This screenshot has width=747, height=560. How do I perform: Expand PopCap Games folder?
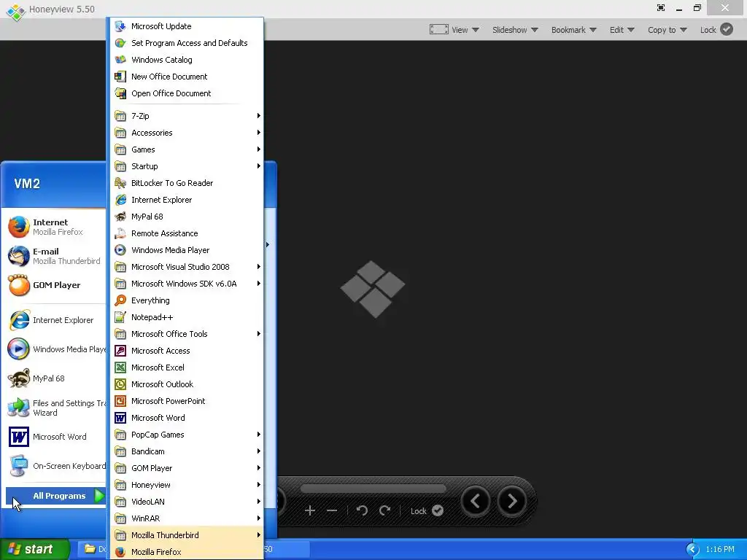click(187, 435)
